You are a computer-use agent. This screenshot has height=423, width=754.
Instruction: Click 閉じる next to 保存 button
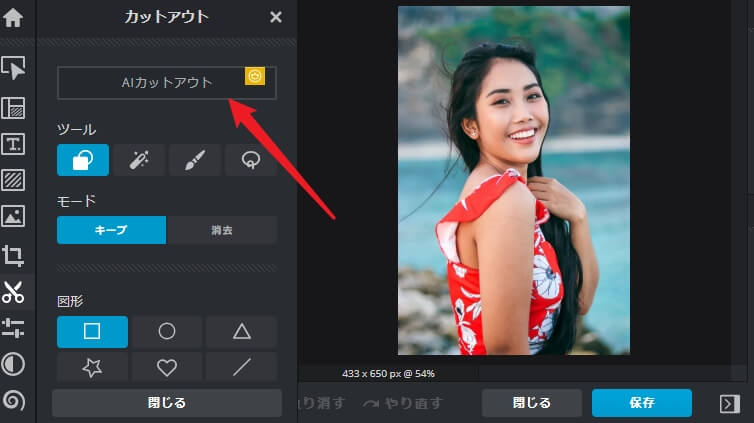coord(532,403)
